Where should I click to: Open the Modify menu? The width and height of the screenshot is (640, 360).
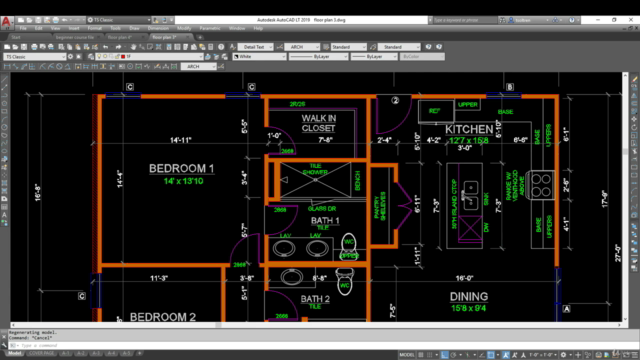[184, 29]
